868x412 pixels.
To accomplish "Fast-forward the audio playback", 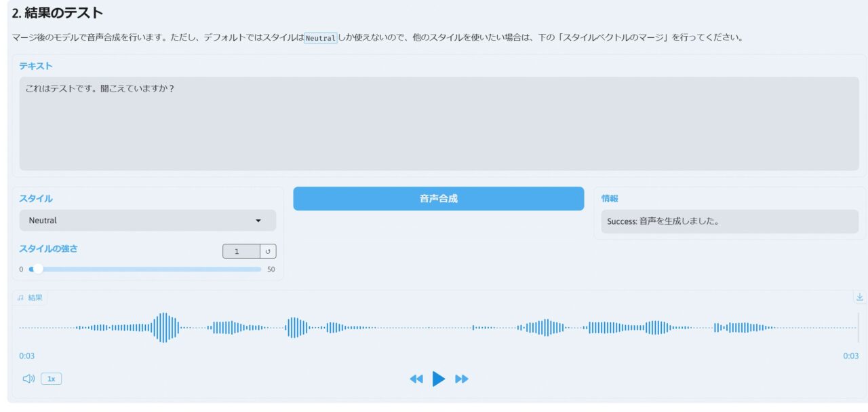I will [462, 379].
